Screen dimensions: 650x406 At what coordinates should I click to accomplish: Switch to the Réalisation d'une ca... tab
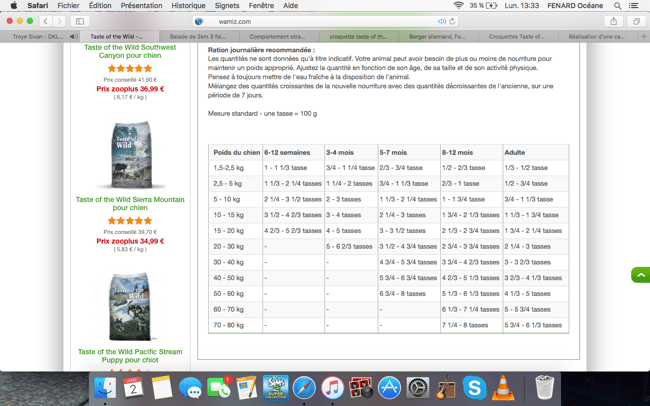[596, 36]
